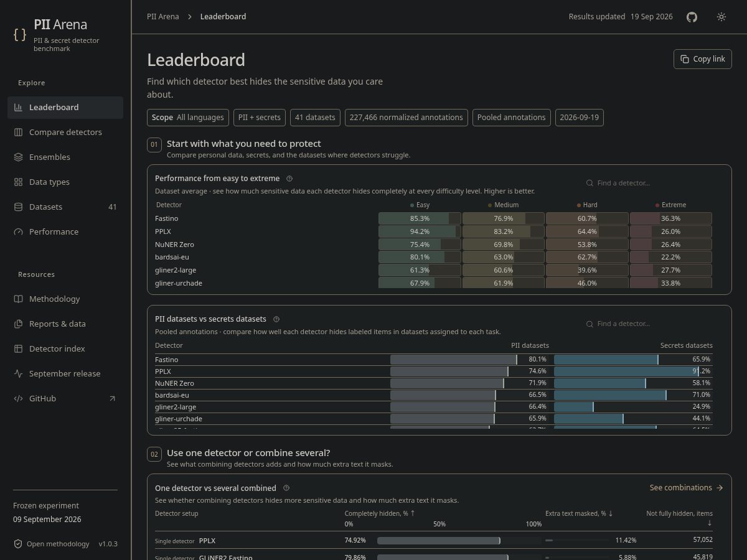The height and width of the screenshot is (560, 747).
Task: Open Datasets with 41 count
Action: (x=65, y=207)
